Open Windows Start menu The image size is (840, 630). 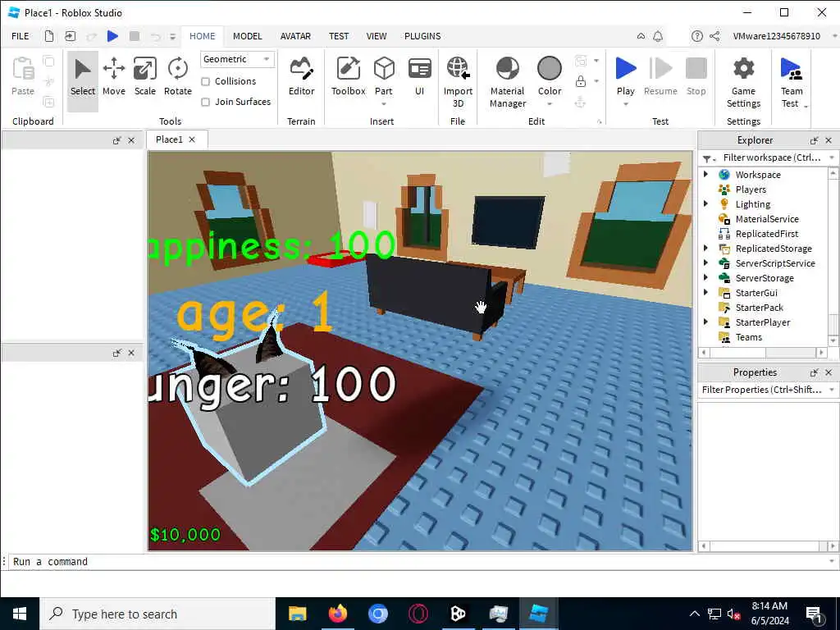coord(20,614)
